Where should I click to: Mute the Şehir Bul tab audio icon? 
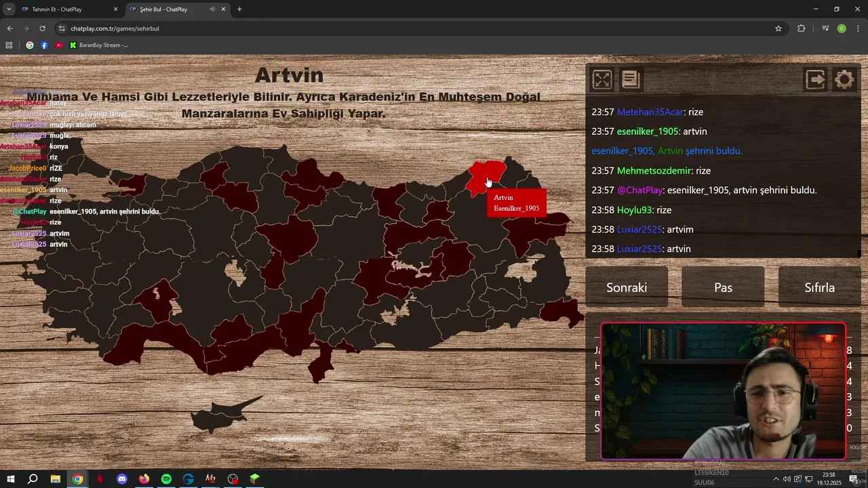[x=212, y=9]
